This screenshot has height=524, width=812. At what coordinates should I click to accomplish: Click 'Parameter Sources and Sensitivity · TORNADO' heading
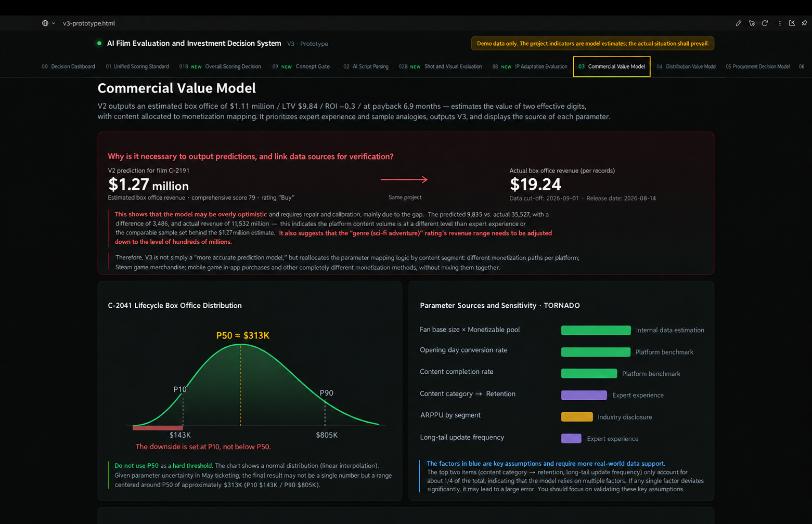coord(500,306)
